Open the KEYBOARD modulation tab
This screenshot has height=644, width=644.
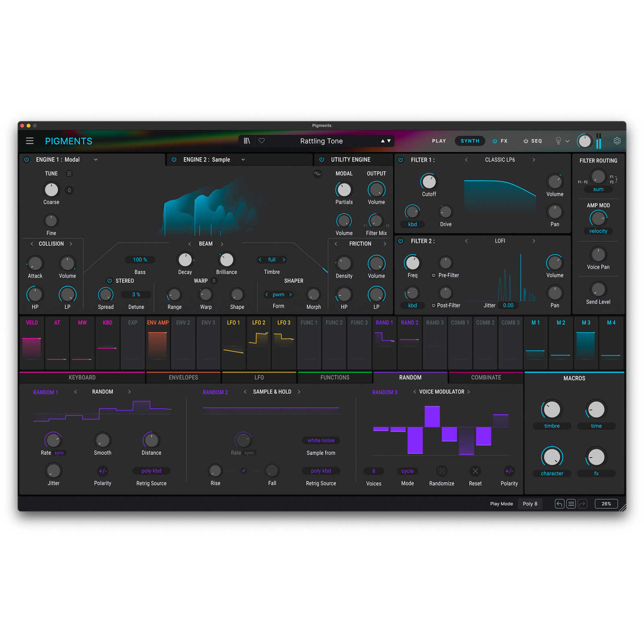(x=82, y=378)
